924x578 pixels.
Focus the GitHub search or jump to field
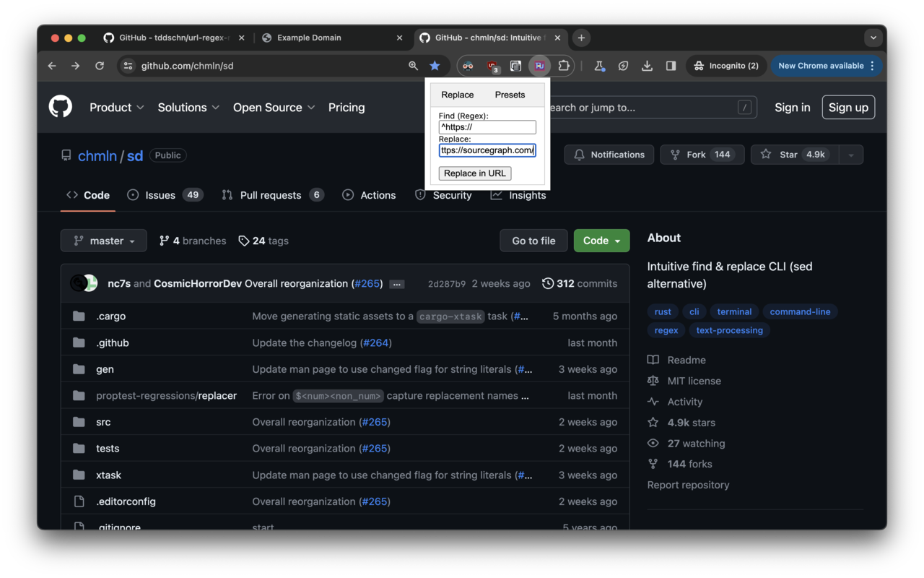tap(653, 107)
